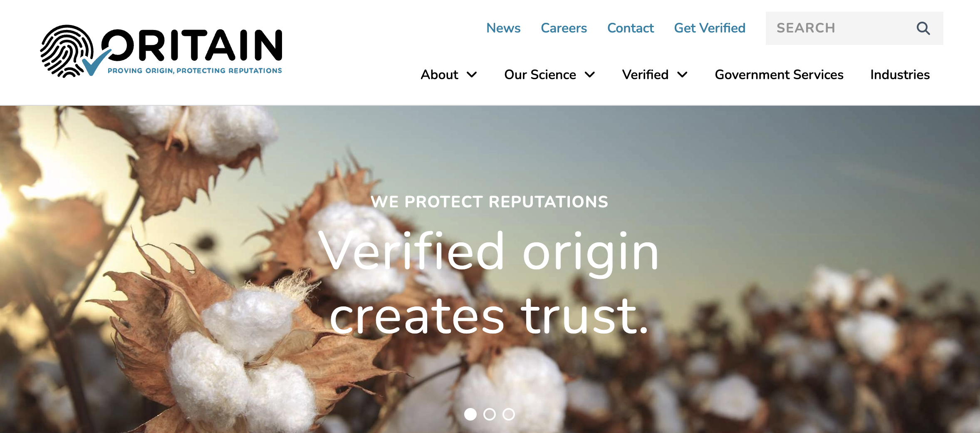
Task: Click the Verified origin creates trust headline
Action: [490, 283]
